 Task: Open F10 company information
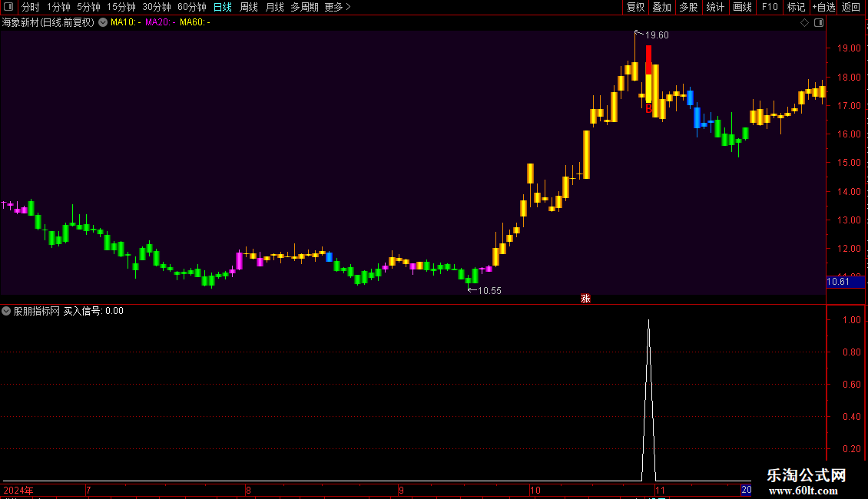[770, 7]
